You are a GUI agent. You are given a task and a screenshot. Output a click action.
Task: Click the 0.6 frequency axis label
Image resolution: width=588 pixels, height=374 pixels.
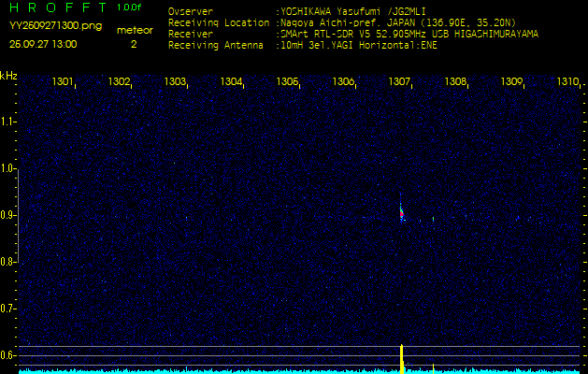(8, 354)
